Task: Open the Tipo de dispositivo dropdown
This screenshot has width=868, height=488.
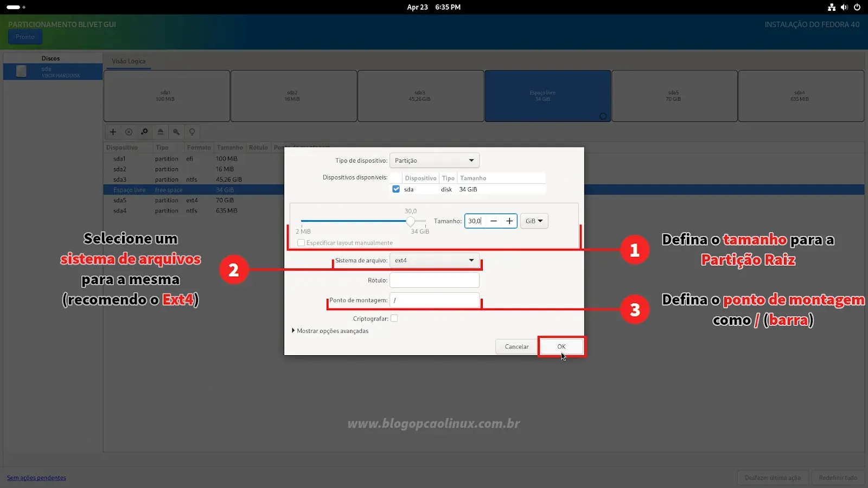Action: coord(435,160)
